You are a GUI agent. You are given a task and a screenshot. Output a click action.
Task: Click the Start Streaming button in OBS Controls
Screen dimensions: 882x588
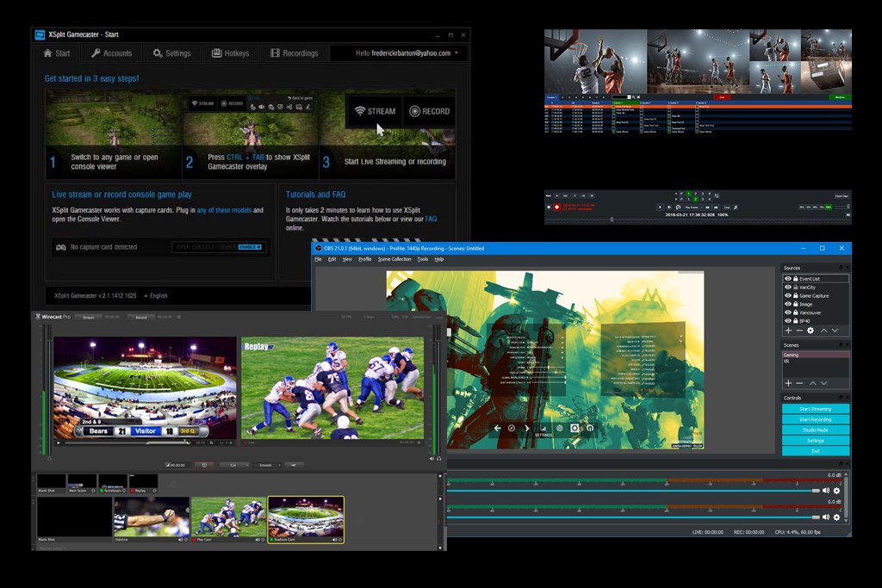[815, 409]
